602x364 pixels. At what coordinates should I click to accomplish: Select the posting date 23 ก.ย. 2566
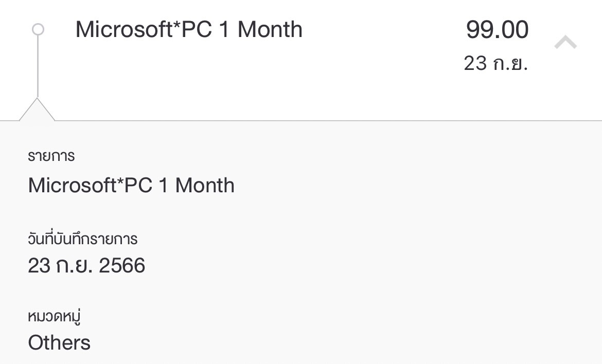[x=86, y=266]
